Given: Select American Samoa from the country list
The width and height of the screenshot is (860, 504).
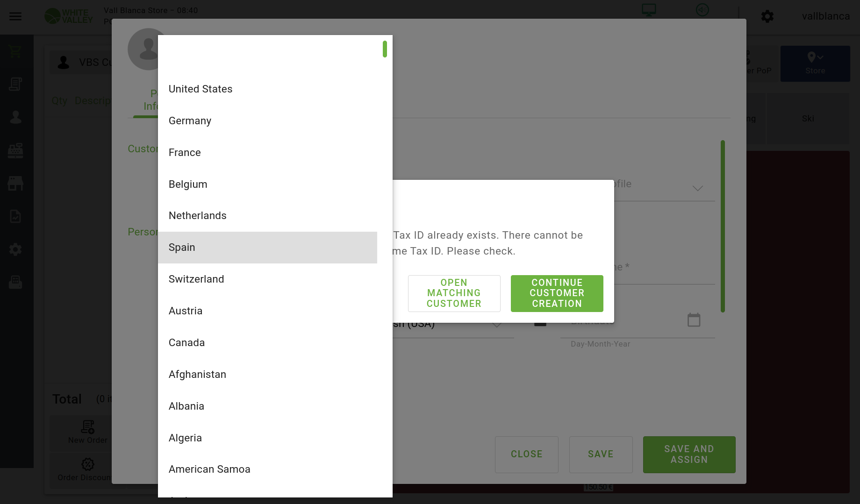Looking at the screenshot, I should pyautogui.click(x=267, y=469).
